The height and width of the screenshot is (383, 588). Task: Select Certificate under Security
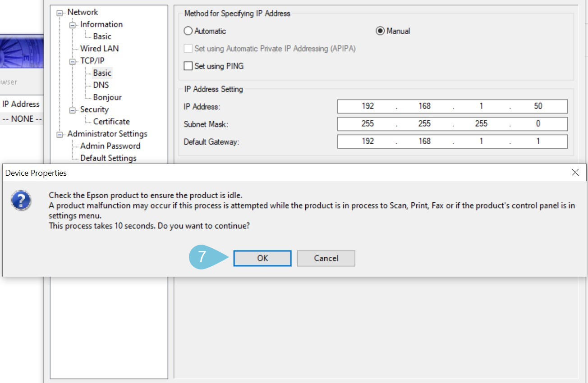click(111, 122)
